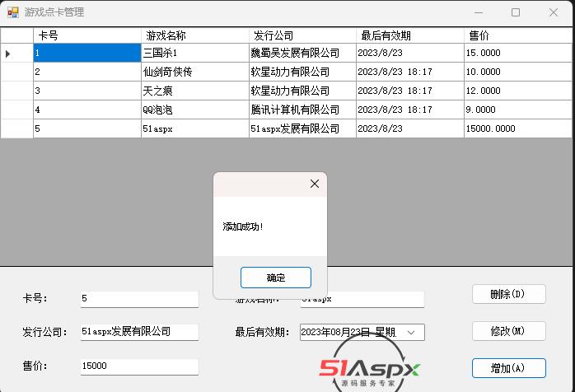
Task: Select the QQ泡泡 cell
Action: pyautogui.click(x=195, y=110)
